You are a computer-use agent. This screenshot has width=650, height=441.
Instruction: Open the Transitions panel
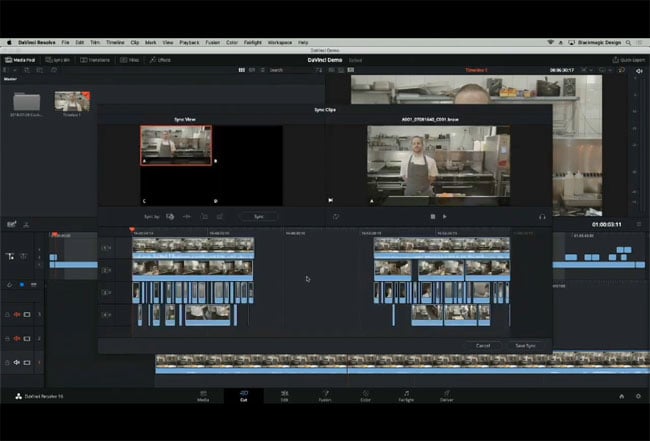click(x=95, y=60)
